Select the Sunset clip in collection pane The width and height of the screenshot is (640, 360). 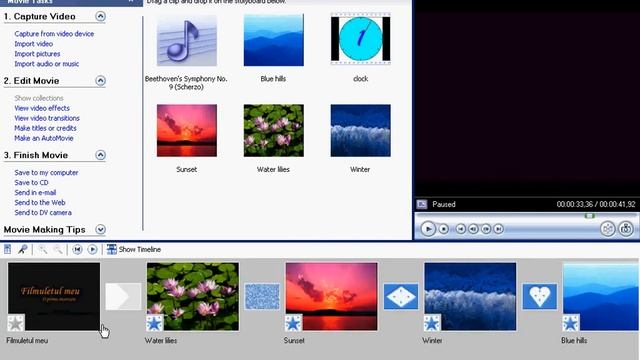(187, 130)
